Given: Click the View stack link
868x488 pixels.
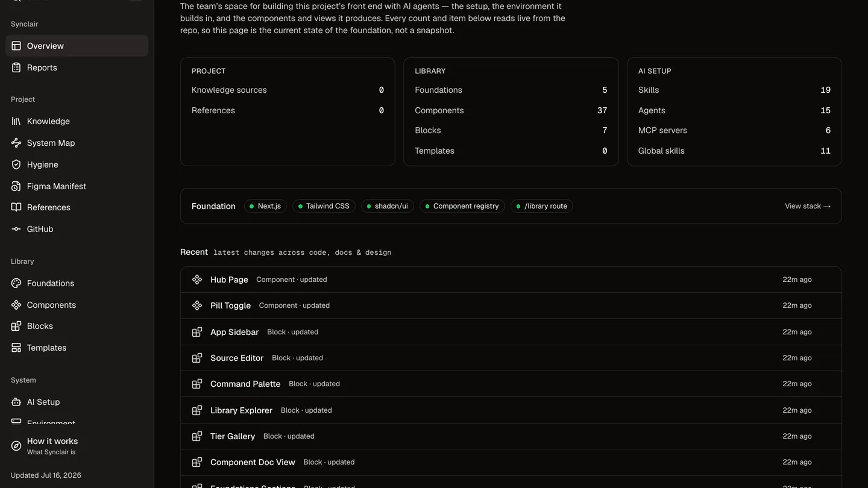Looking at the screenshot, I should coord(808,206).
